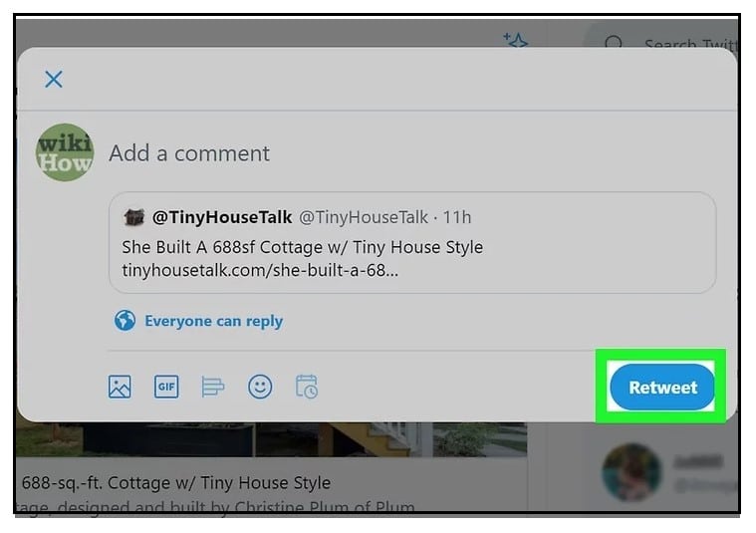Click tinyhousetalk.com/she-built-a-68… link text
This screenshot has width=756, height=533.
click(x=260, y=270)
